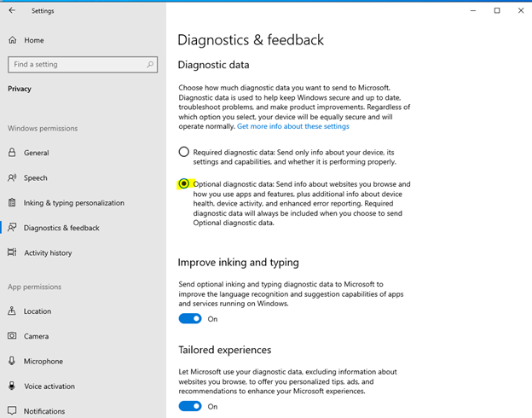Click the search magnifier icon
The width and height of the screenshot is (532, 418).
click(150, 64)
